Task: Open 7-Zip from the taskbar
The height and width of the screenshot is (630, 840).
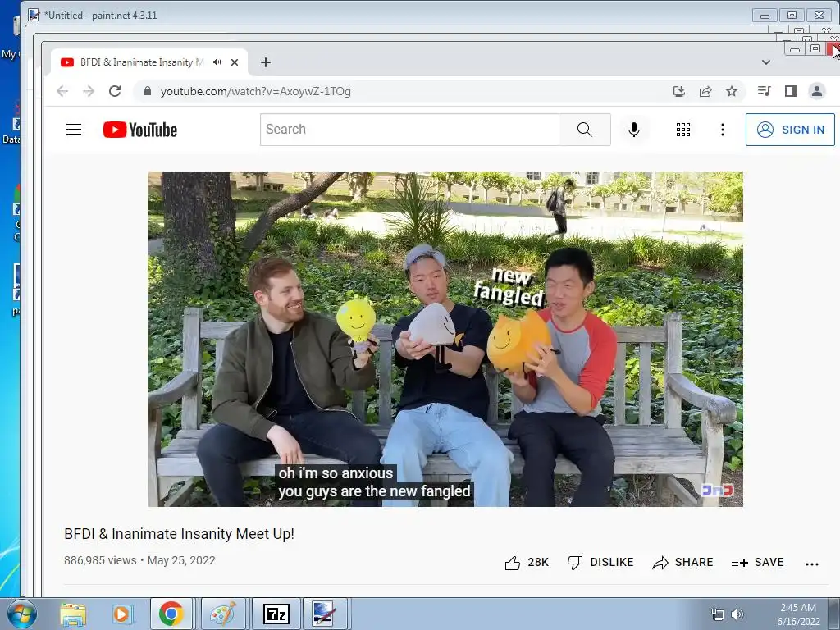Action: [276, 614]
